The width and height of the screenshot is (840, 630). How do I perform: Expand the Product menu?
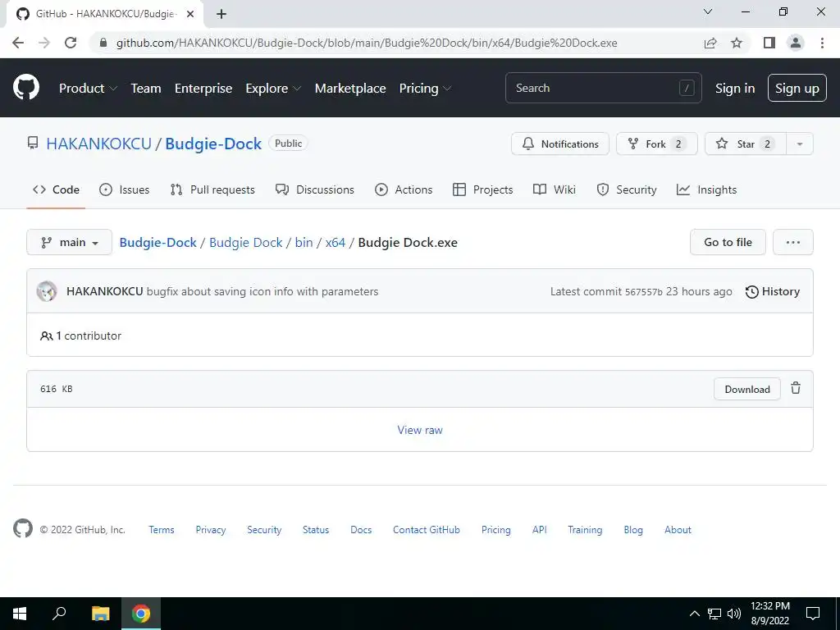(88, 89)
